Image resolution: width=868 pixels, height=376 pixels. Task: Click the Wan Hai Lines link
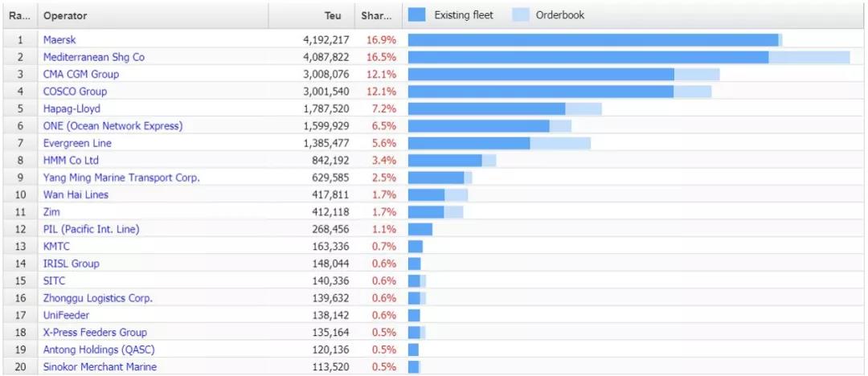click(x=76, y=194)
